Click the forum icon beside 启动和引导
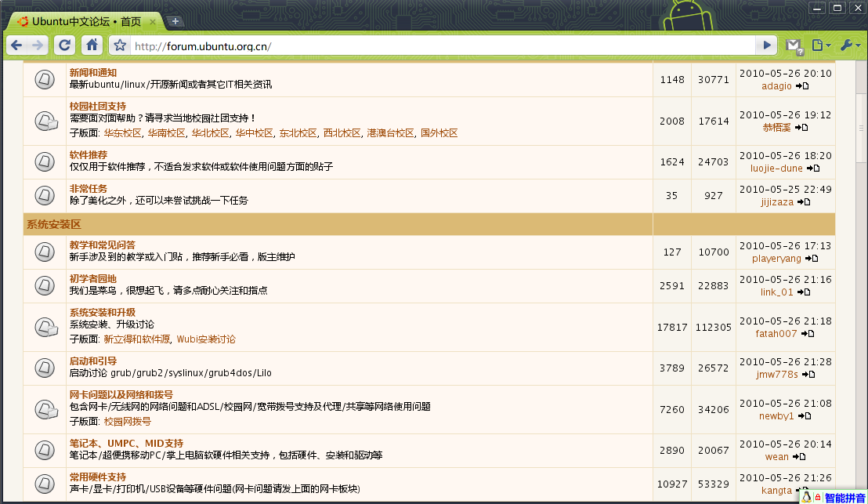Screen dimensions: 868x504 coord(45,368)
